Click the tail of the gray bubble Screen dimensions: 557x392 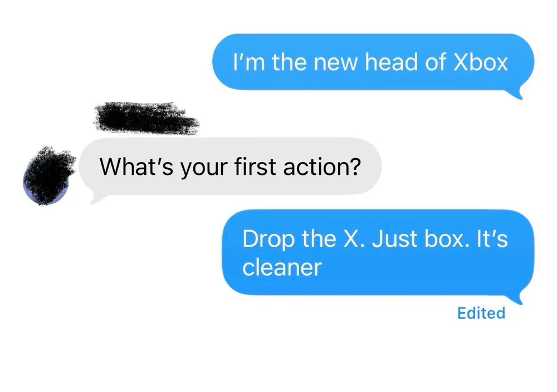(x=95, y=198)
